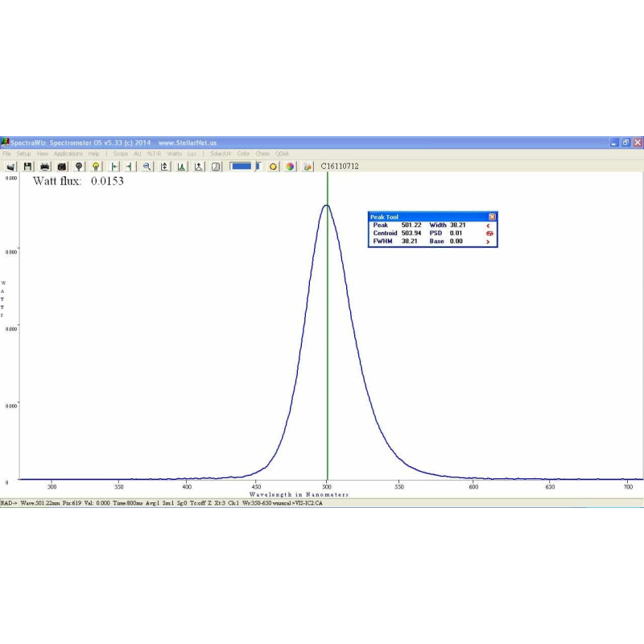This screenshot has height=644, width=644.
Task: Move peak left with red arrow
Action: click(488, 225)
